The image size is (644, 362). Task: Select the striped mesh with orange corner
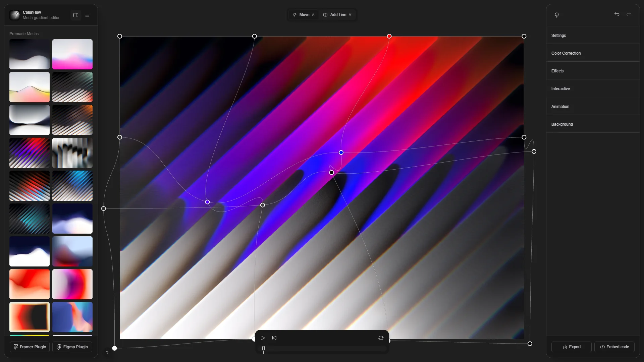click(72, 120)
